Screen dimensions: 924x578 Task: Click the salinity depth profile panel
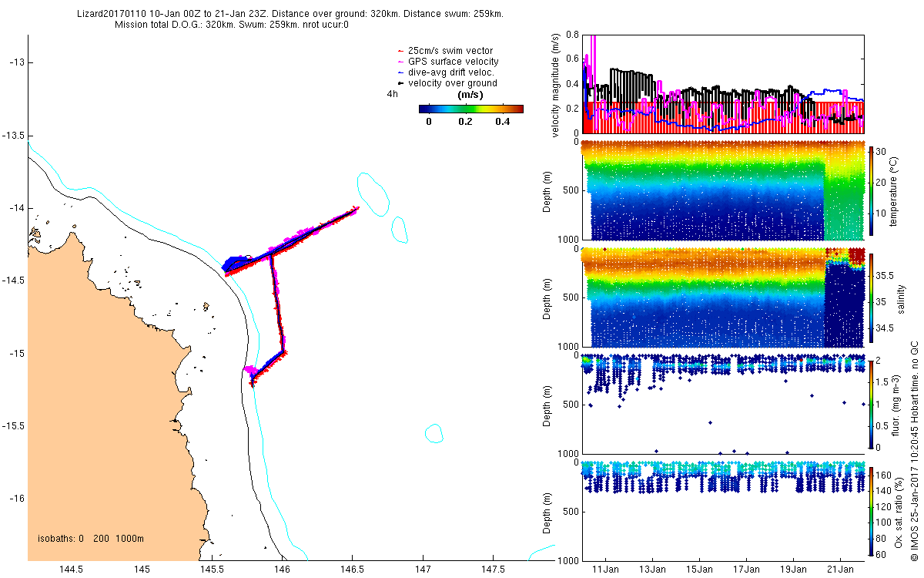(722, 297)
